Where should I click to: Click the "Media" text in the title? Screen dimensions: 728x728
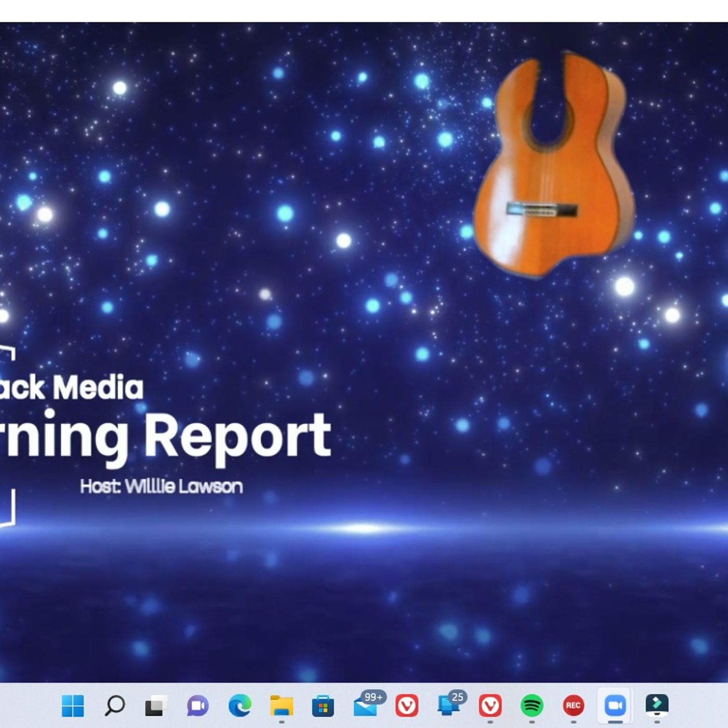pos(98,388)
